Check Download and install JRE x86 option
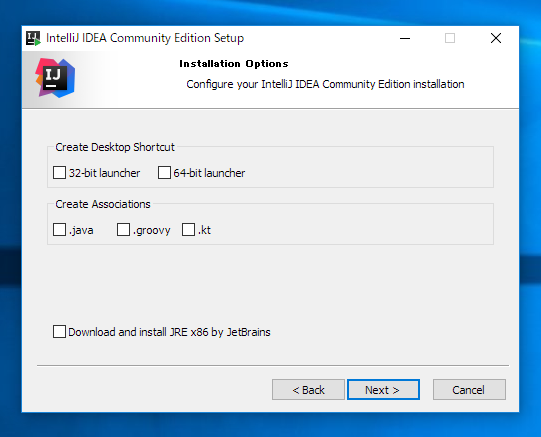 pyautogui.click(x=59, y=331)
